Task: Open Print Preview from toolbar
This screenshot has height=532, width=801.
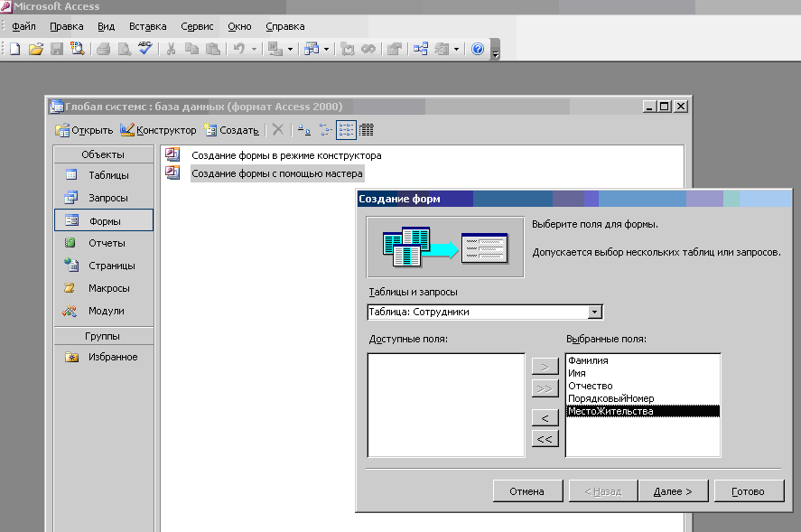Action: (124, 49)
